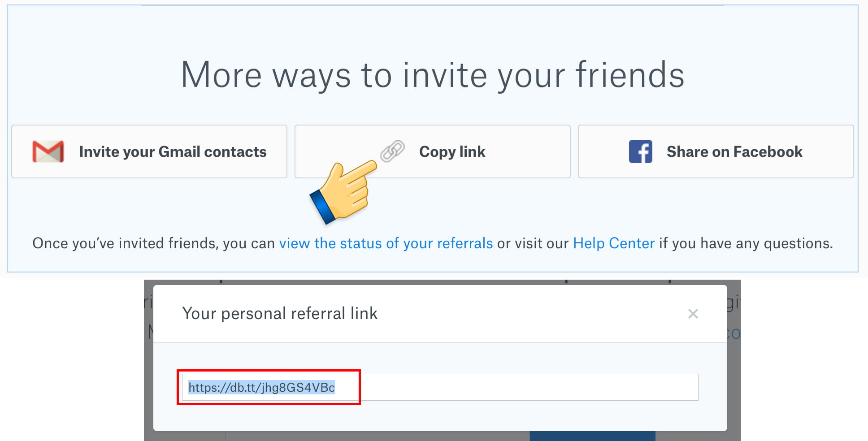The image size is (868, 441).
Task: Click the Once you've invited friends text
Action: click(x=153, y=243)
